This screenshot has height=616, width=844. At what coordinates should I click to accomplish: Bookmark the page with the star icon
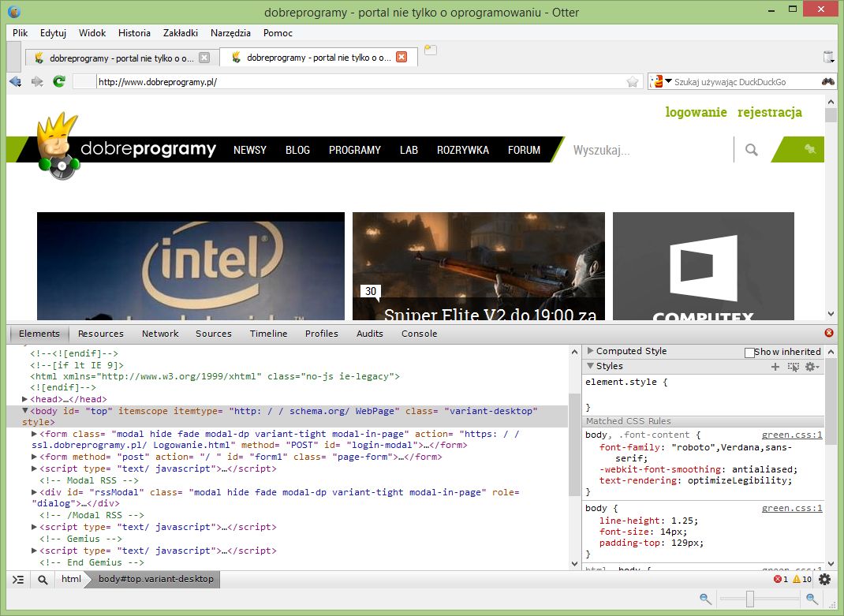click(632, 82)
